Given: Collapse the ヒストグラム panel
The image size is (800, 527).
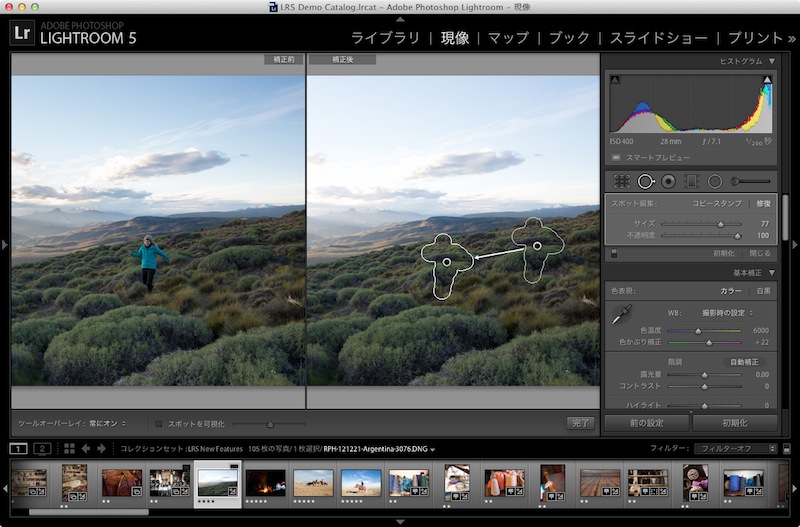Looking at the screenshot, I should pyautogui.click(x=771, y=61).
